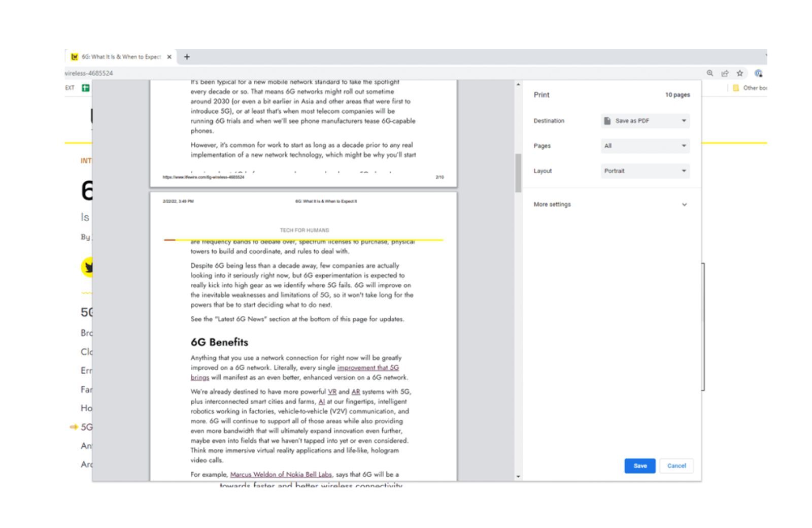The image size is (812, 528).
Task: Bookmark this page with the star icon
Action: [740, 73]
